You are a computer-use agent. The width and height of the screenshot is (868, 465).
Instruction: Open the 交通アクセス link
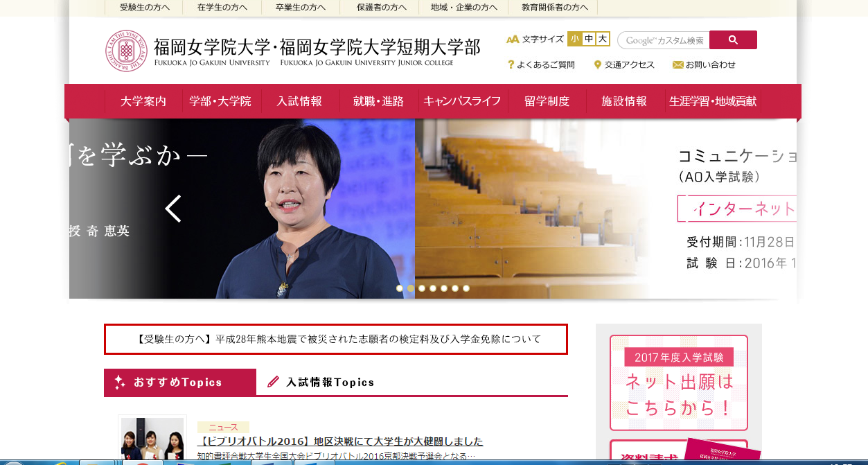point(629,64)
